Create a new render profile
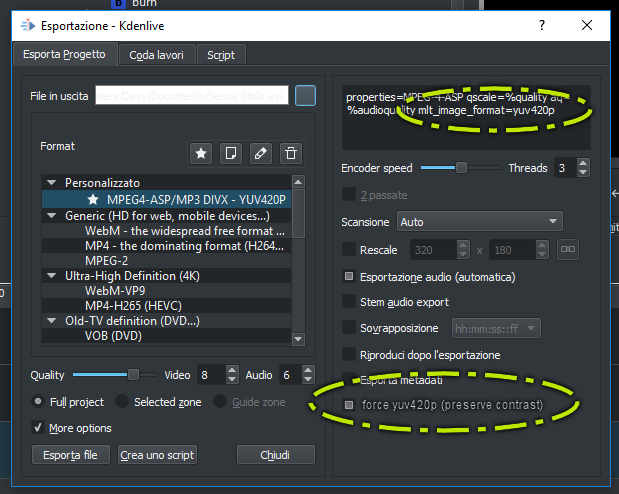The height and width of the screenshot is (494, 619). (231, 153)
